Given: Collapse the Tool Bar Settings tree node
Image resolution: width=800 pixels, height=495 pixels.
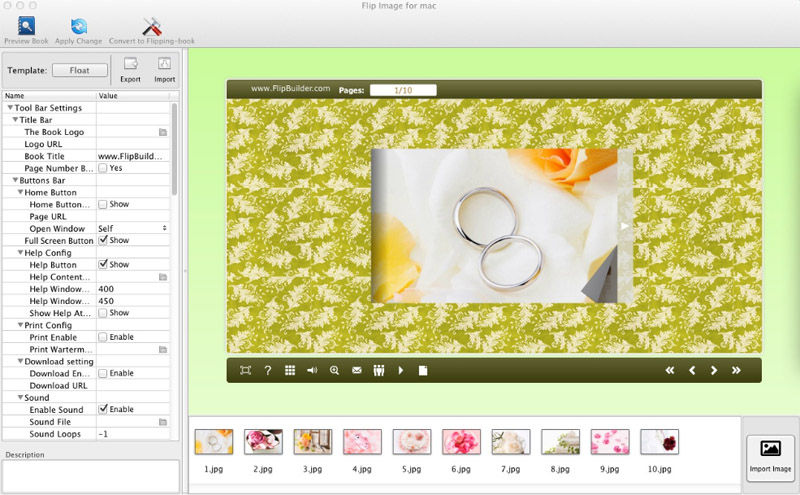Looking at the screenshot, I should pyautogui.click(x=10, y=108).
